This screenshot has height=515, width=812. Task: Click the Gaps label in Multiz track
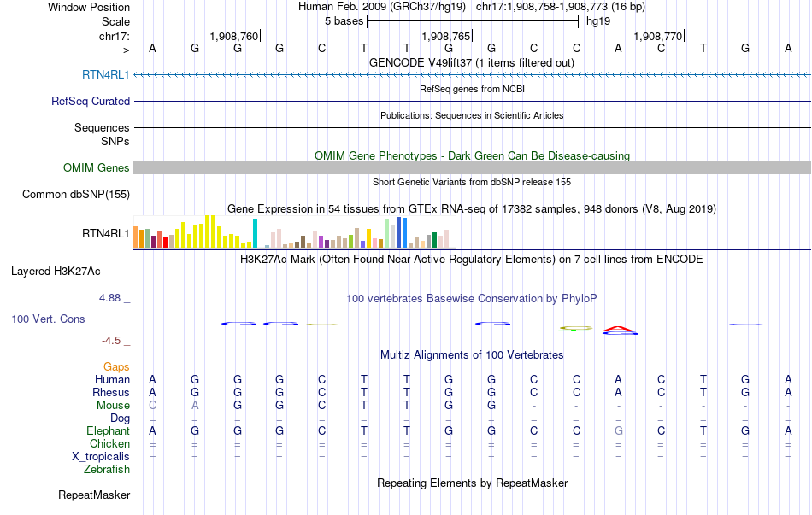[x=116, y=366]
